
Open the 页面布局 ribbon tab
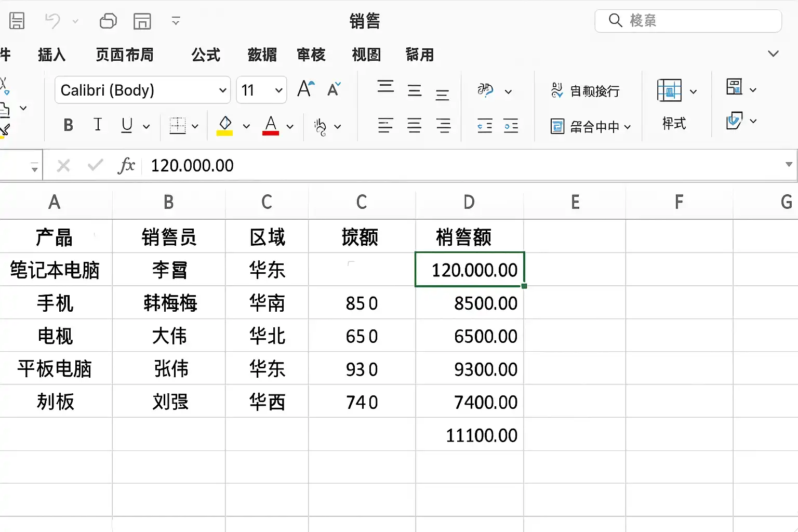click(x=125, y=55)
